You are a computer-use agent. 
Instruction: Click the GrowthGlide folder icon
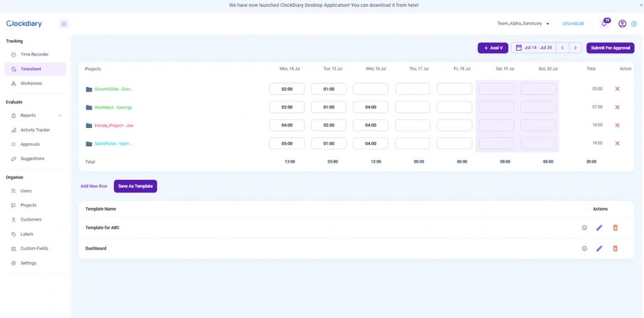[x=89, y=89]
